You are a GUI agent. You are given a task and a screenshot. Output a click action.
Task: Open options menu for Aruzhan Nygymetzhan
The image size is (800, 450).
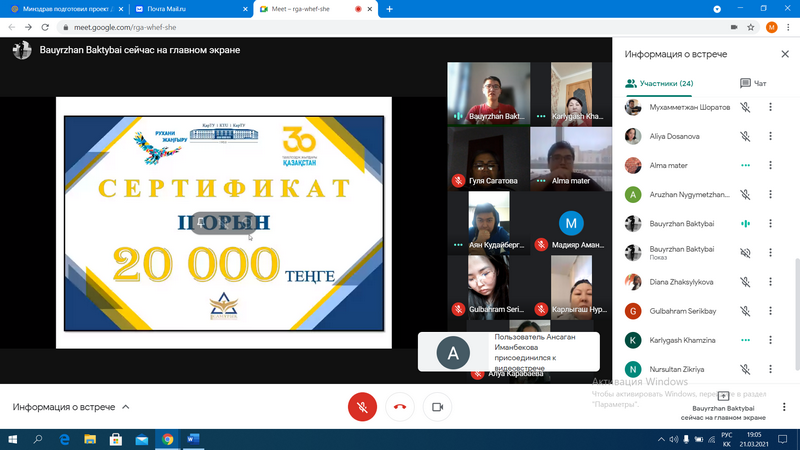tap(770, 194)
